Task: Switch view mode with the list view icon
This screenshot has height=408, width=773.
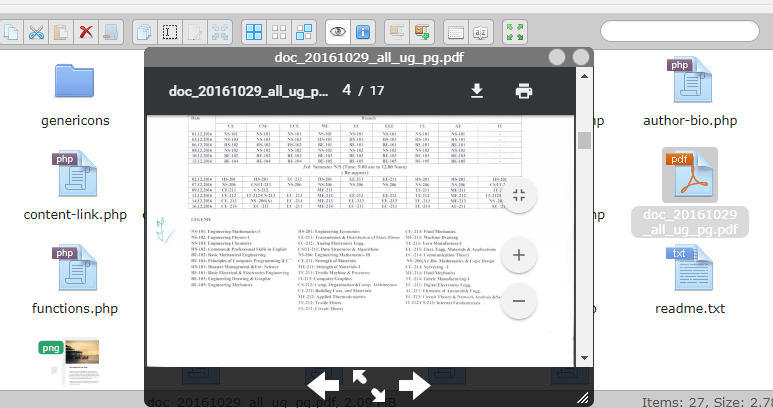Action: pyautogui.click(x=456, y=33)
